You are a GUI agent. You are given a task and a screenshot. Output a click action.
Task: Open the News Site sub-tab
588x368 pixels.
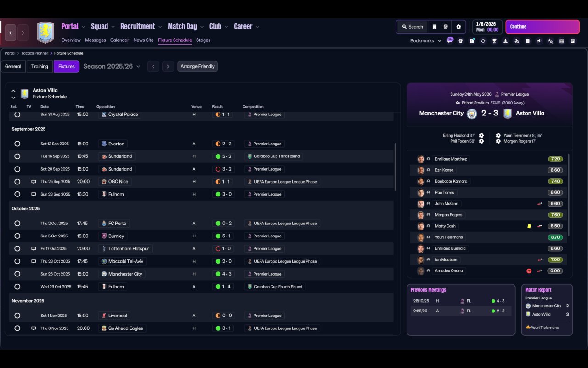pyautogui.click(x=143, y=40)
